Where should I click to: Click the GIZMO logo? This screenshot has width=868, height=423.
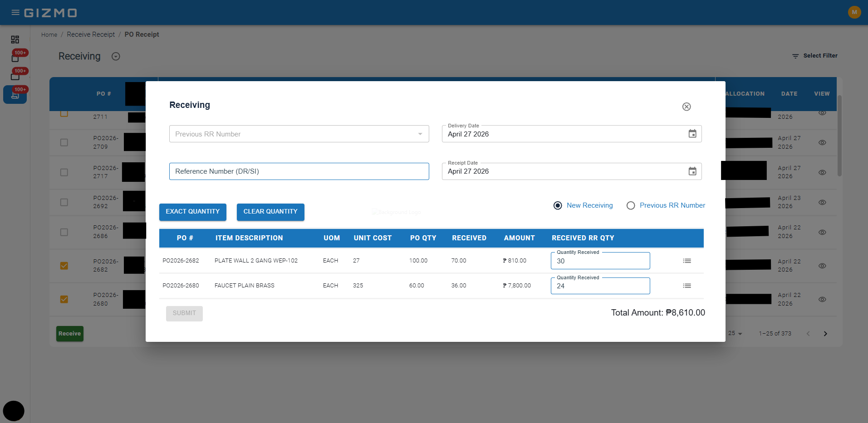(x=50, y=13)
